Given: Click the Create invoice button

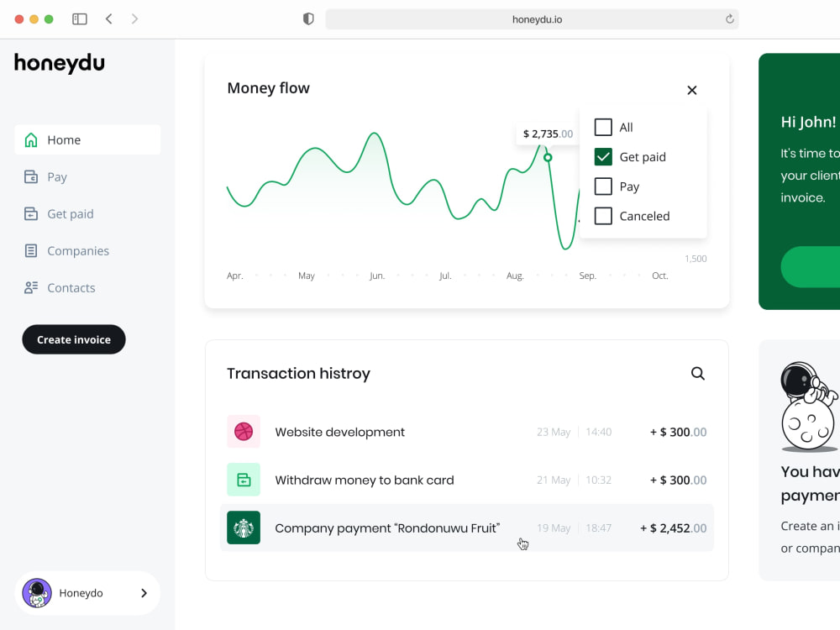Looking at the screenshot, I should 74,339.
